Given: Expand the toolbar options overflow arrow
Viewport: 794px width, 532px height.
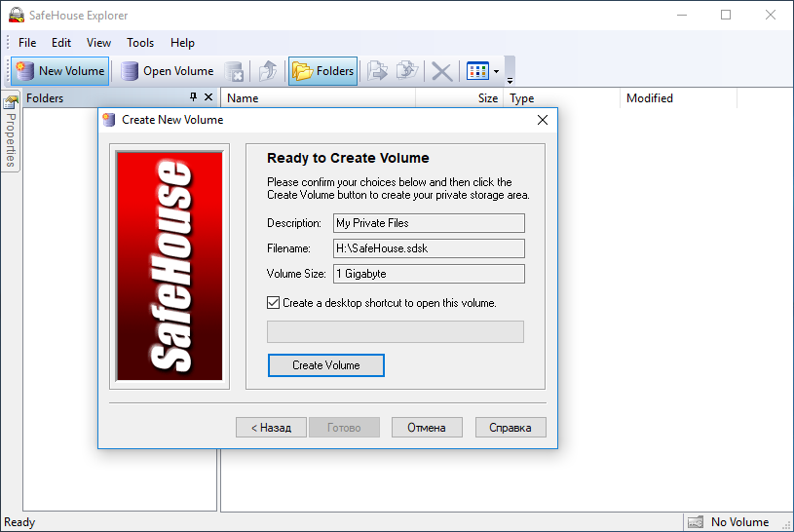Looking at the screenshot, I should click(510, 81).
